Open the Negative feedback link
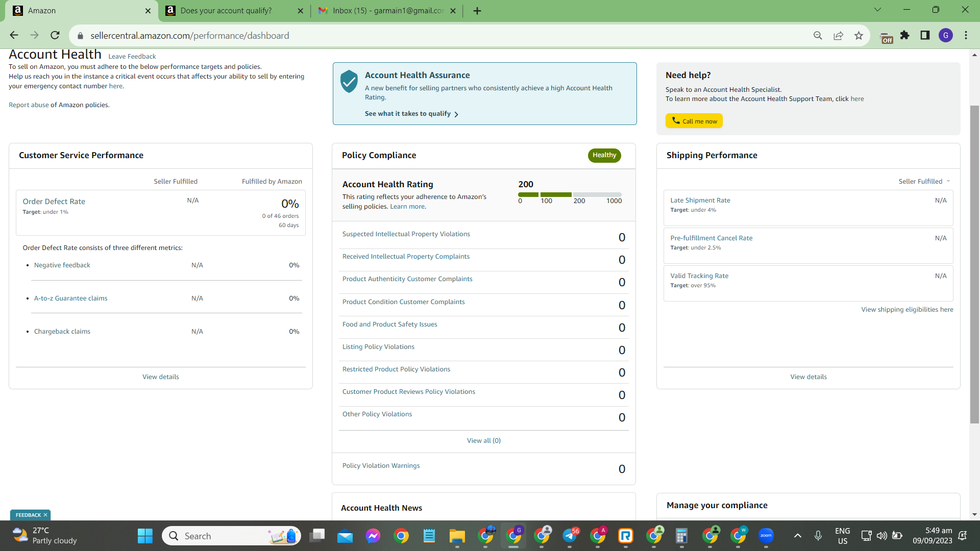This screenshot has width=980, height=551. 62,265
